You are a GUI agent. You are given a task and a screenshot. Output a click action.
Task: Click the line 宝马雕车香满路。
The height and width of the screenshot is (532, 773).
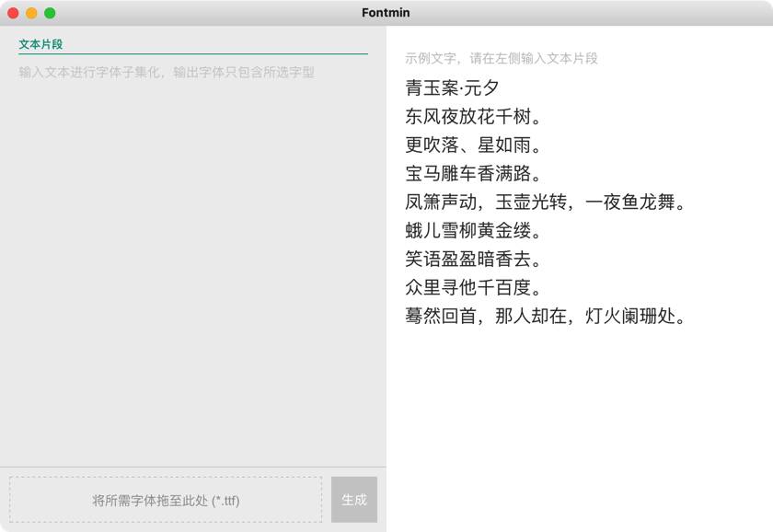pos(473,174)
